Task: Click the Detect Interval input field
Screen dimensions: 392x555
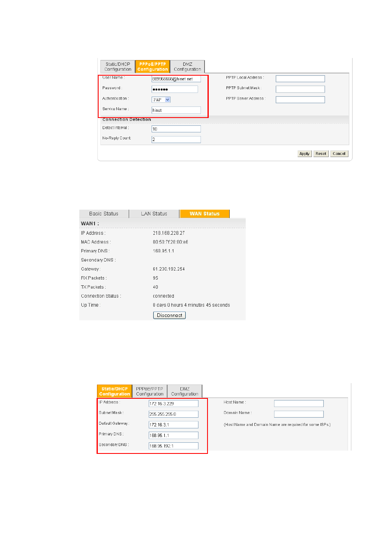Action: pos(176,129)
